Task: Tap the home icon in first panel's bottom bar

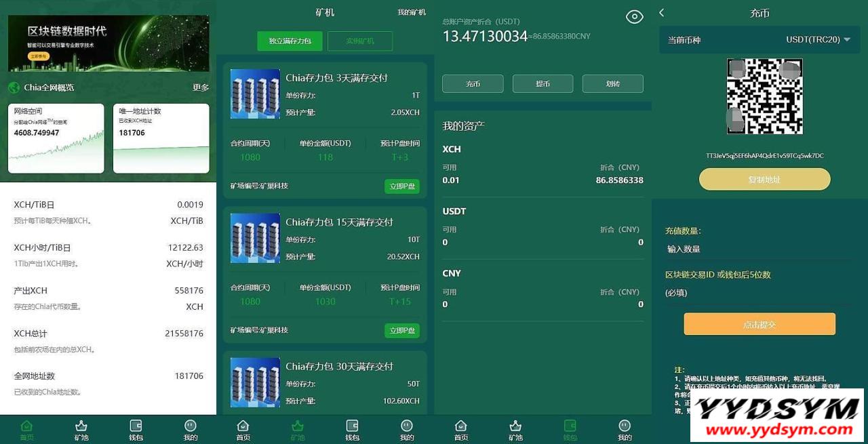Action: 26,426
